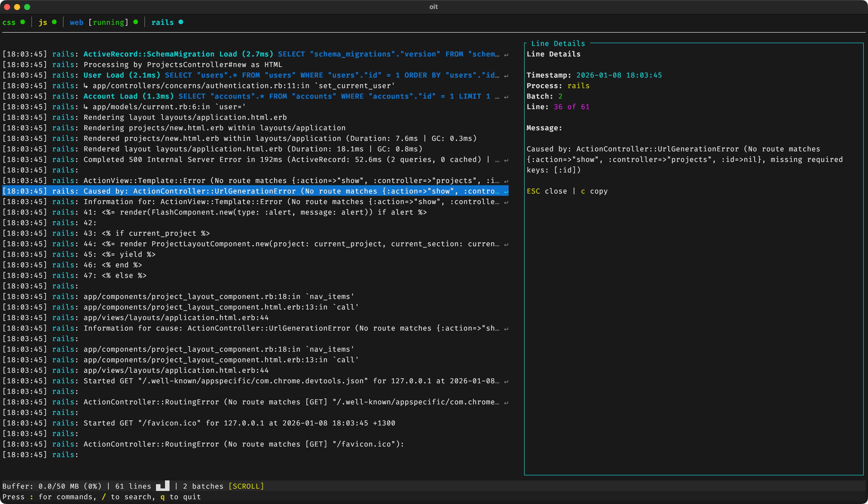Click the cyan status dot beside rails
The image size is (868, 504).
tap(181, 22)
